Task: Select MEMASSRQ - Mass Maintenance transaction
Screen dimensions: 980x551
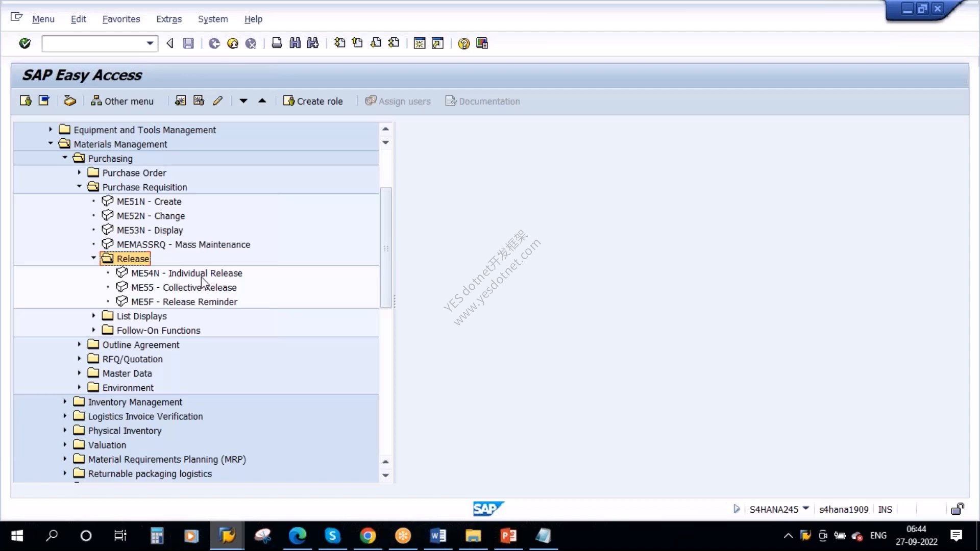Action: (184, 244)
